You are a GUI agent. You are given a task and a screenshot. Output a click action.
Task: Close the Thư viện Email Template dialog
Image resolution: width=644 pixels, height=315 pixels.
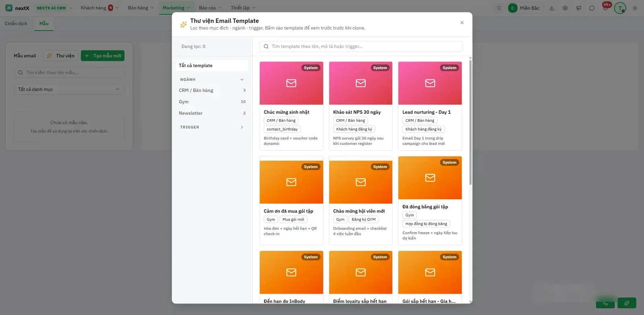(462, 23)
